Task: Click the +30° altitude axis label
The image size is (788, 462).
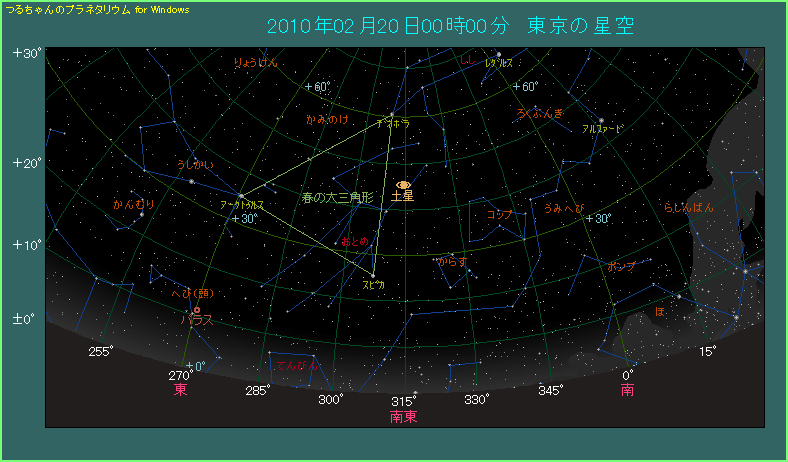Action: pyautogui.click(x=25, y=53)
